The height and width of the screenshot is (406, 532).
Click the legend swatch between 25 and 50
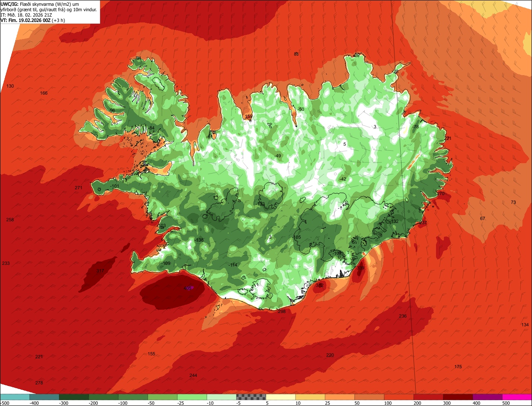click(340, 397)
